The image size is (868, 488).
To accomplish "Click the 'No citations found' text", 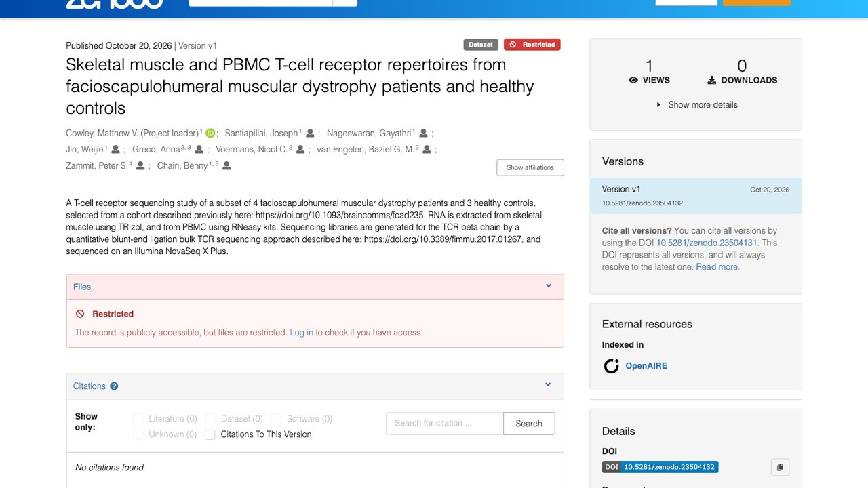I will [x=109, y=468].
